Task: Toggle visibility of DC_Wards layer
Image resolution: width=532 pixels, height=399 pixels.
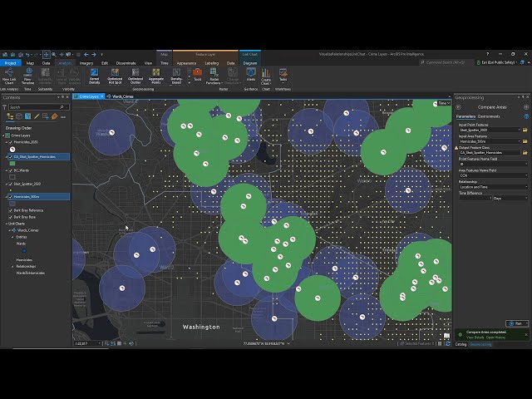Action: tap(11, 170)
